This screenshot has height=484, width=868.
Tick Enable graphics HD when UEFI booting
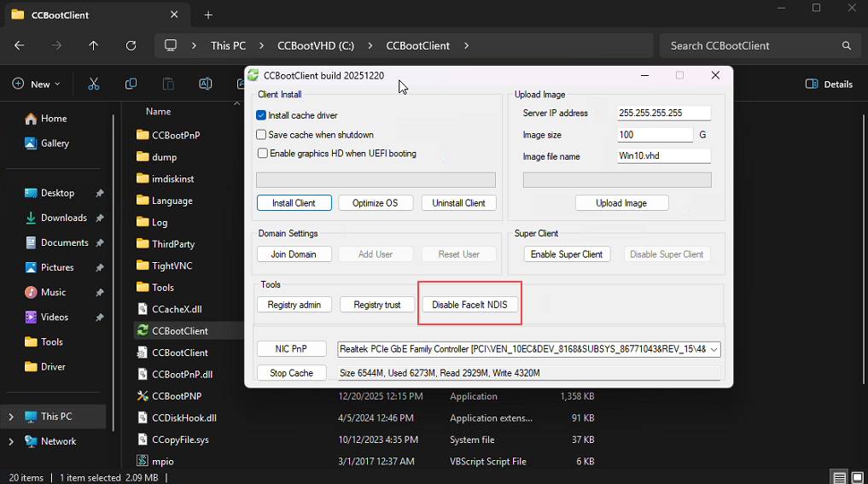262,154
